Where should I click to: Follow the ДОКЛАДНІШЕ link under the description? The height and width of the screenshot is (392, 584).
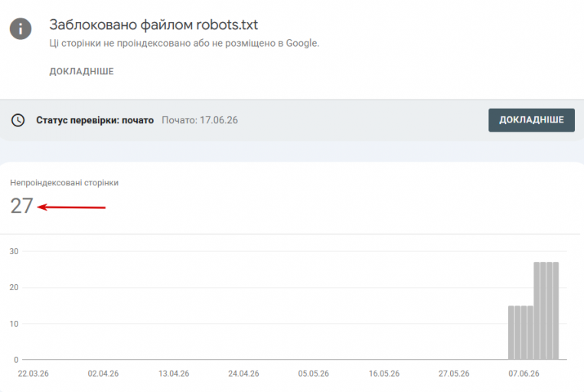tap(82, 71)
